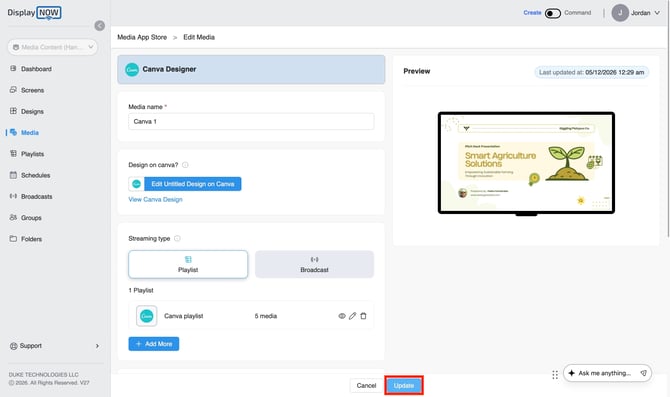670x397 pixels.
Task: Show info tooltip for Streaming type
Action: [x=177, y=238]
